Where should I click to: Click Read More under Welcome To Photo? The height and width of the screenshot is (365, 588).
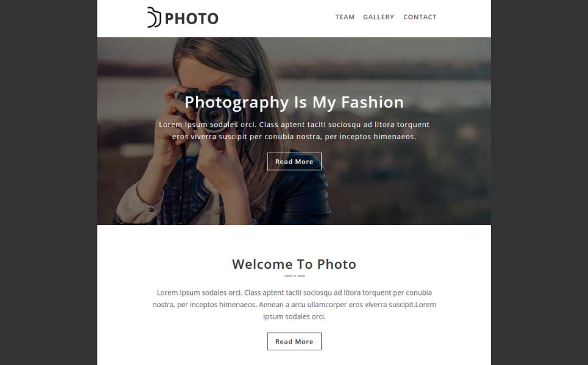click(x=294, y=341)
